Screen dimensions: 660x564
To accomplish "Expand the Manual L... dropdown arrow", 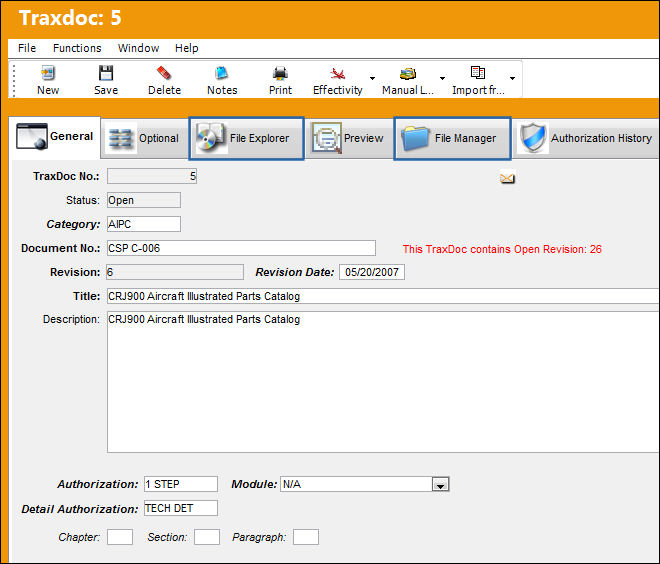I will (442, 78).
